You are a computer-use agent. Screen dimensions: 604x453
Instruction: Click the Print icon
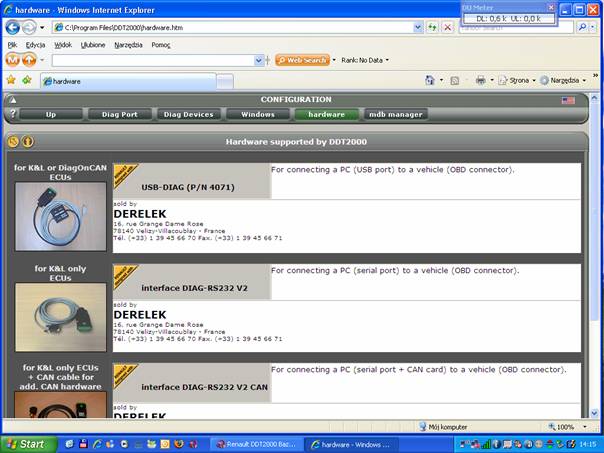[x=480, y=80]
